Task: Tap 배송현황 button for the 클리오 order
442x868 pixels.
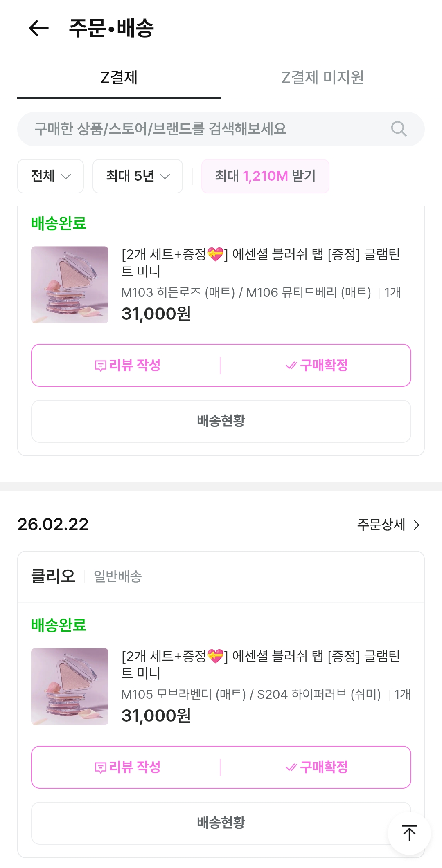Action: pyautogui.click(x=221, y=823)
